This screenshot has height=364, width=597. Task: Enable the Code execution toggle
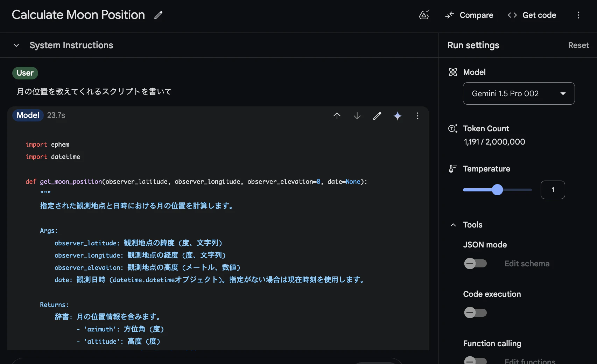pos(475,313)
